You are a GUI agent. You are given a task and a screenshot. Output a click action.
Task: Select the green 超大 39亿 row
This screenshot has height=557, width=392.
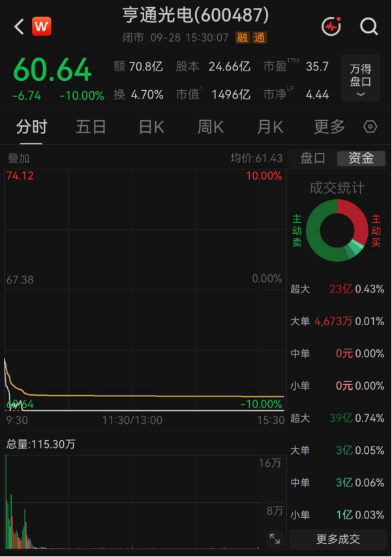click(337, 418)
